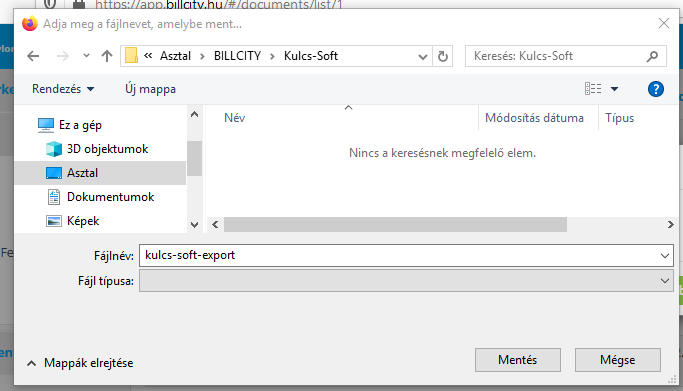Select BILLCITY in the breadcrumb path
Screen dimensions: 683x391
tap(237, 56)
